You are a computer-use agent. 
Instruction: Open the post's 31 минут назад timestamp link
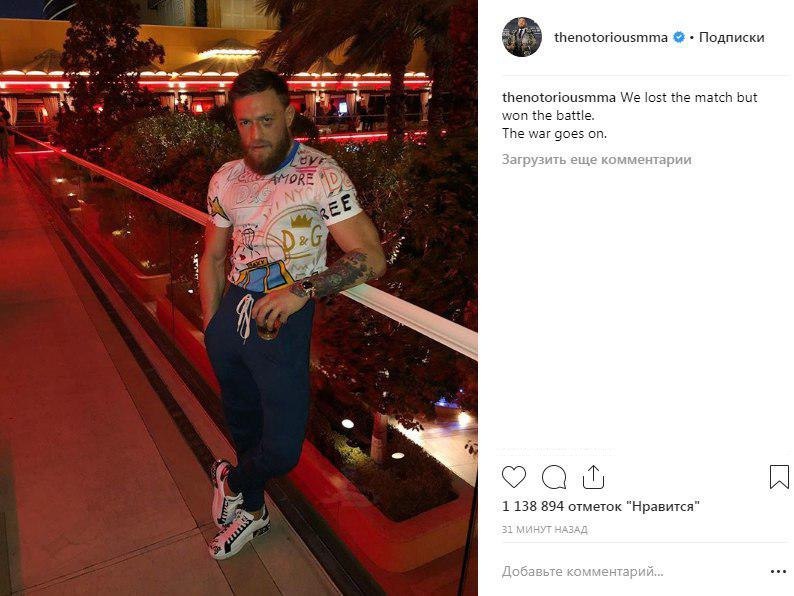click(545, 530)
